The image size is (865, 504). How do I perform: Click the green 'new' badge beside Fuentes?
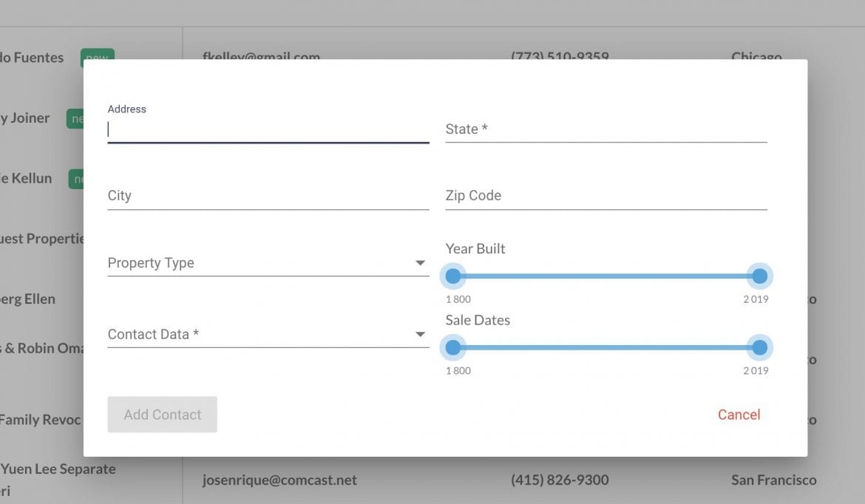97,58
